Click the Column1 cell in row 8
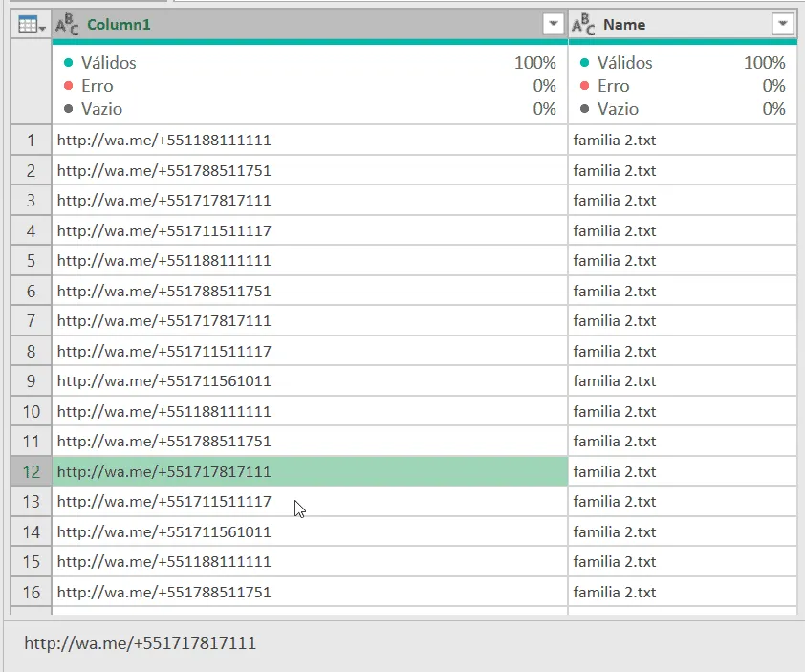 (x=310, y=351)
